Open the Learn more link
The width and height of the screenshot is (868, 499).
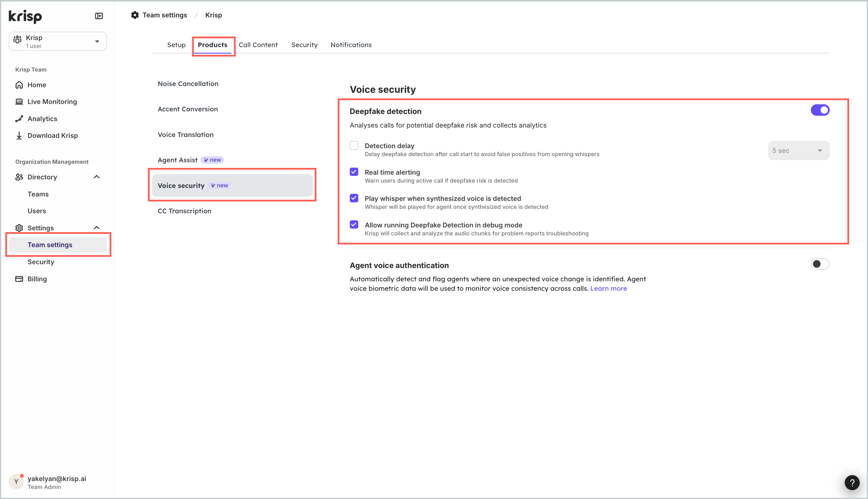pos(608,289)
